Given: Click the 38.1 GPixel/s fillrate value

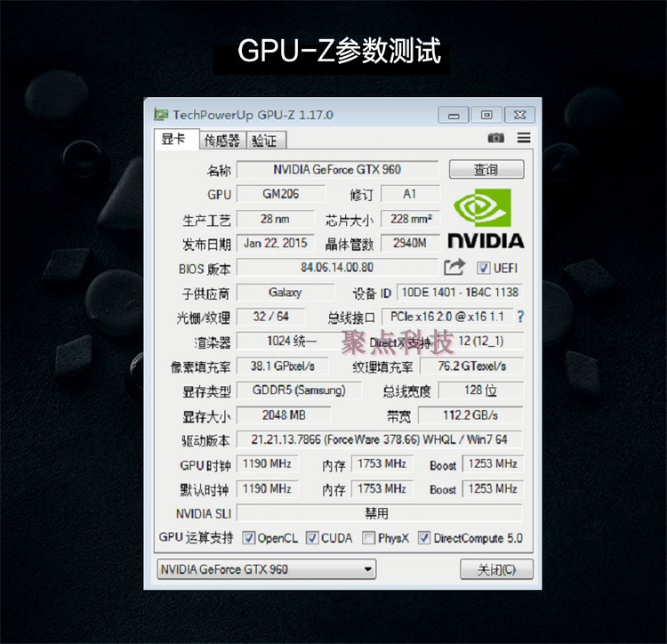Looking at the screenshot, I should click(283, 366).
